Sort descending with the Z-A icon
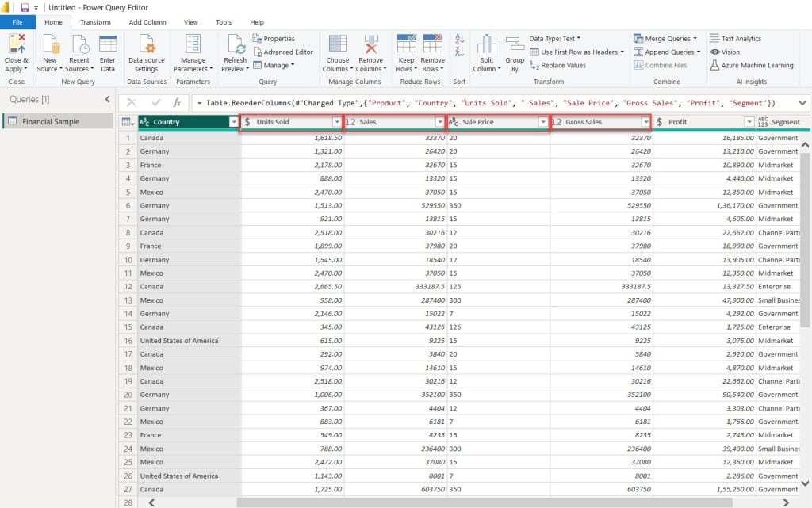 459,52
